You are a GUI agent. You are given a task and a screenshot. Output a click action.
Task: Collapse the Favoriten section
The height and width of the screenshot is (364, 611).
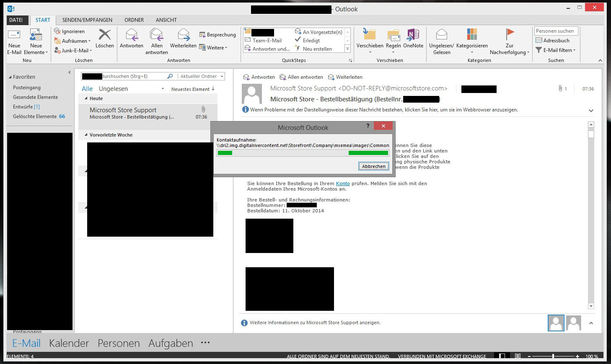(x=10, y=77)
